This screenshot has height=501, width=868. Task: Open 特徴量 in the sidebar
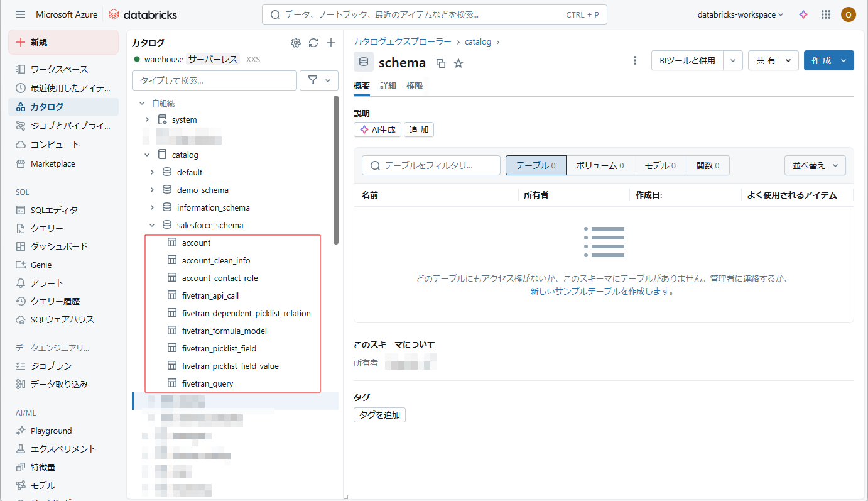point(63,467)
